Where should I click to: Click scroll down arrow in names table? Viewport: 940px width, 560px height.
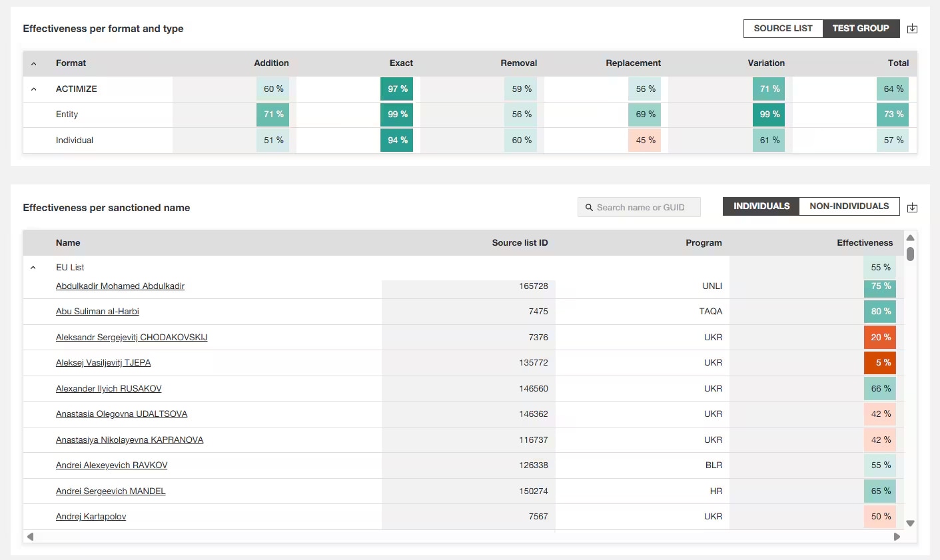coord(910,523)
